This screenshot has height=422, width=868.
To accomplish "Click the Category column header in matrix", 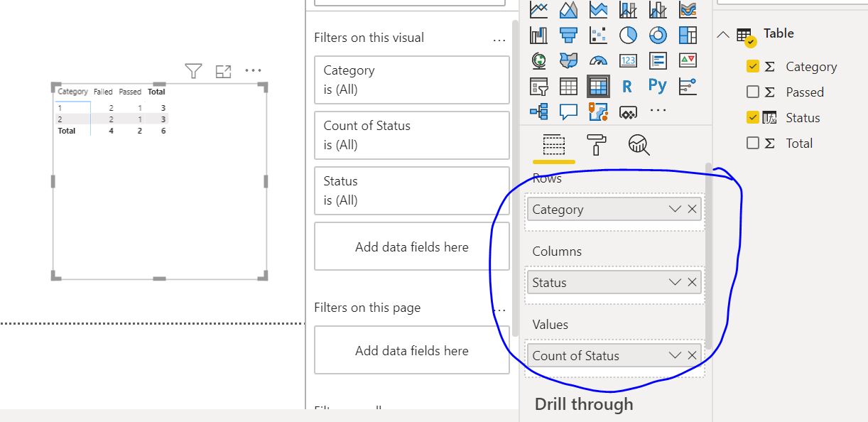I will (73, 92).
